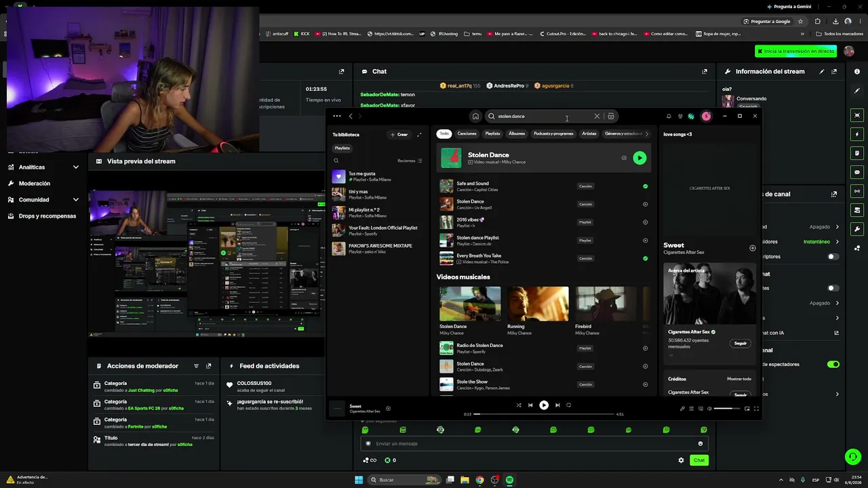868x488 pixels.
Task: Open the Instantáneo option chevron
Action: click(837, 241)
